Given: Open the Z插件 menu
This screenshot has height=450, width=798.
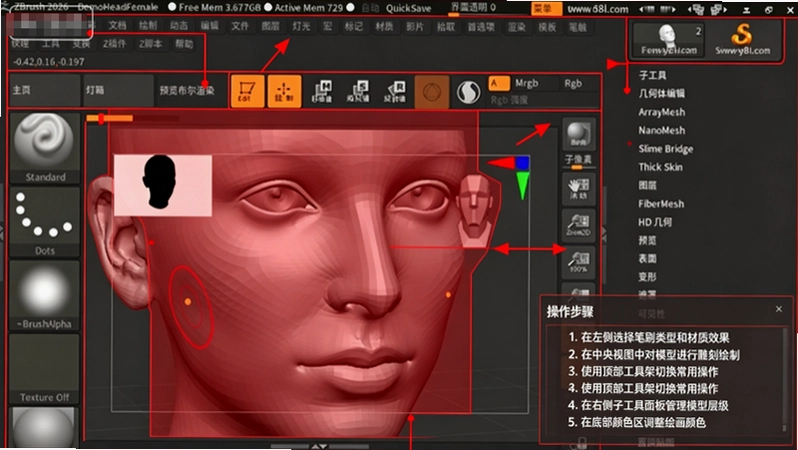Looking at the screenshot, I should pyautogui.click(x=114, y=44).
